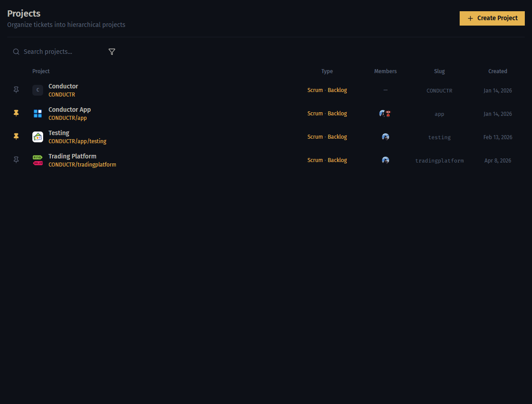Click the Conductor App blue grid icon
The image size is (532, 404).
[x=38, y=114]
